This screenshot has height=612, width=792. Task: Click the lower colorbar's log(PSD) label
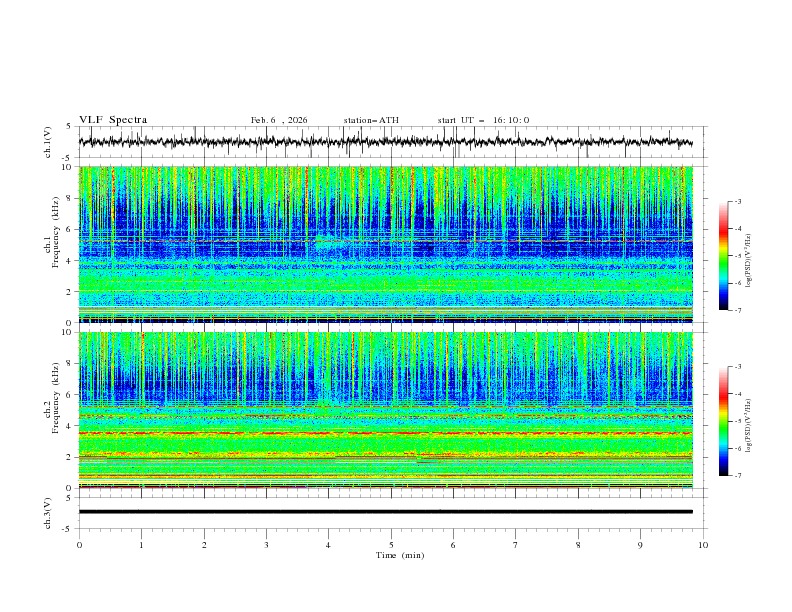(749, 426)
